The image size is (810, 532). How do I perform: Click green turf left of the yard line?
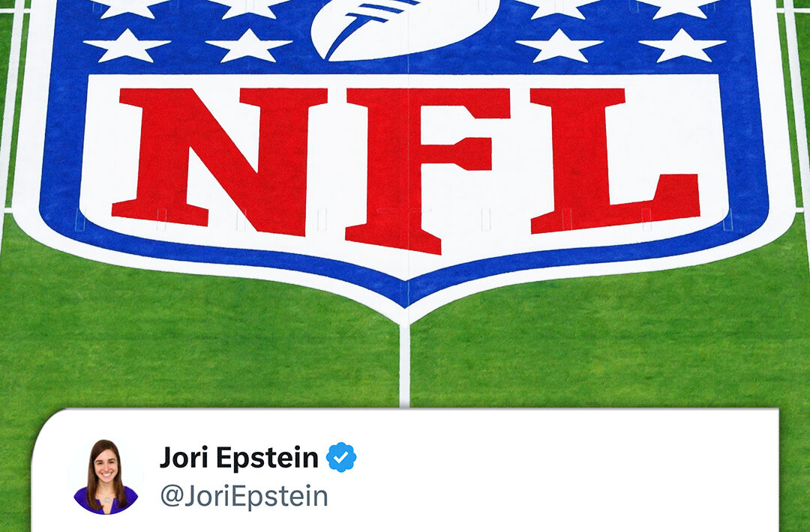207,351
